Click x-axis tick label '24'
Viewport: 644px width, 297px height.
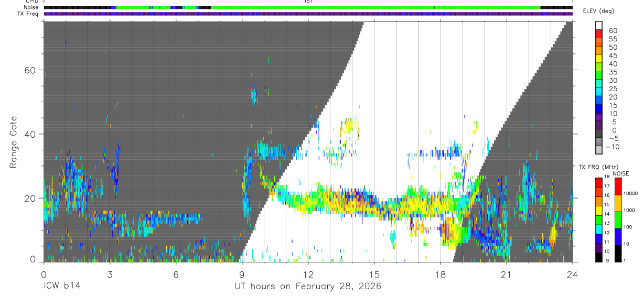coord(573,274)
